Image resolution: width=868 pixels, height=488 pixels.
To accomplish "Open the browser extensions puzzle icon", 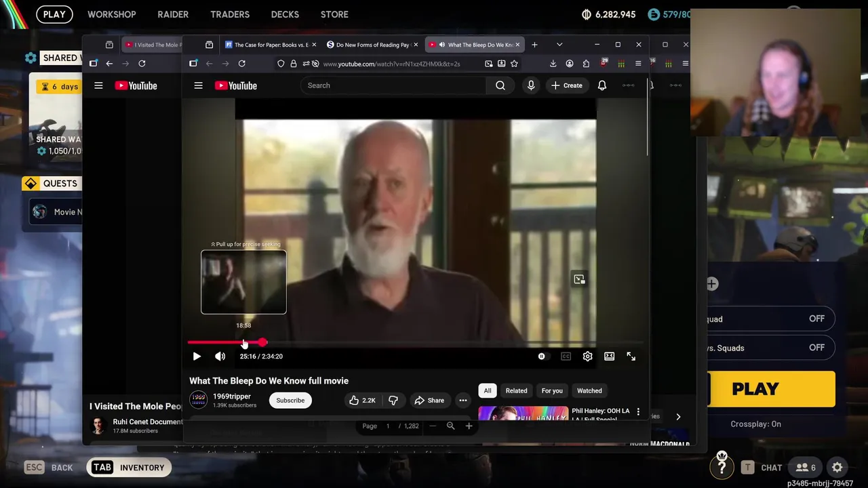I will tap(586, 64).
